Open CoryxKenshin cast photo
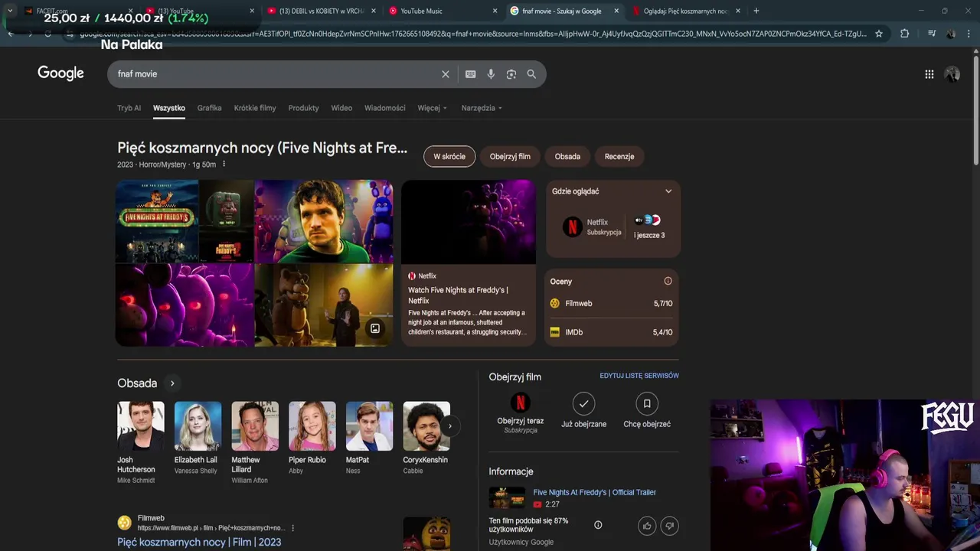Viewport: 980px width, 551px height. coord(426,426)
